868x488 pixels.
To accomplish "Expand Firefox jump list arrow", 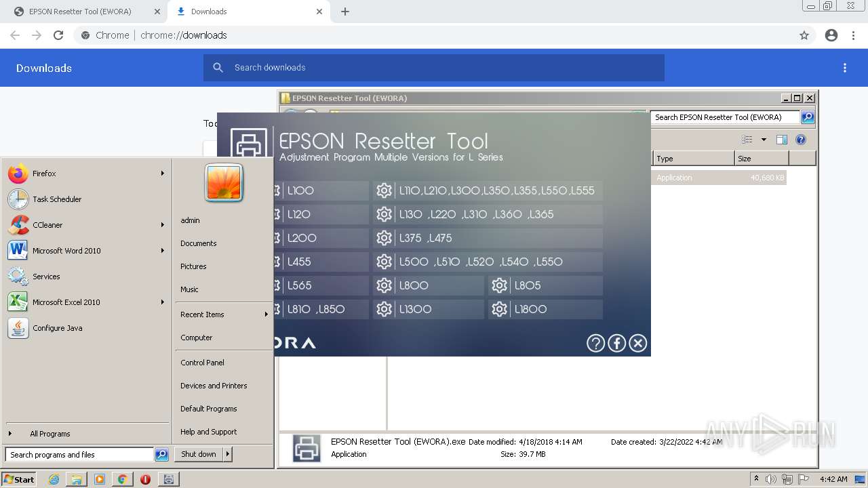I will coord(162,174).
